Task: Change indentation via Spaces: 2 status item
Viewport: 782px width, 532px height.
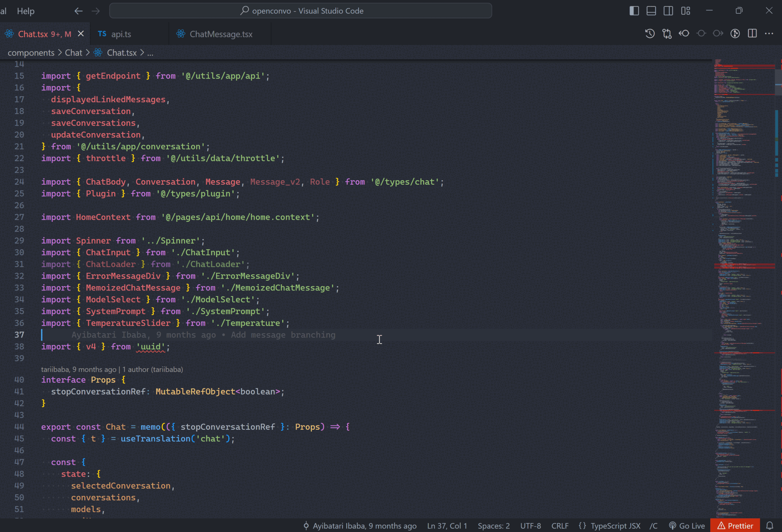Action: (493, 526)
